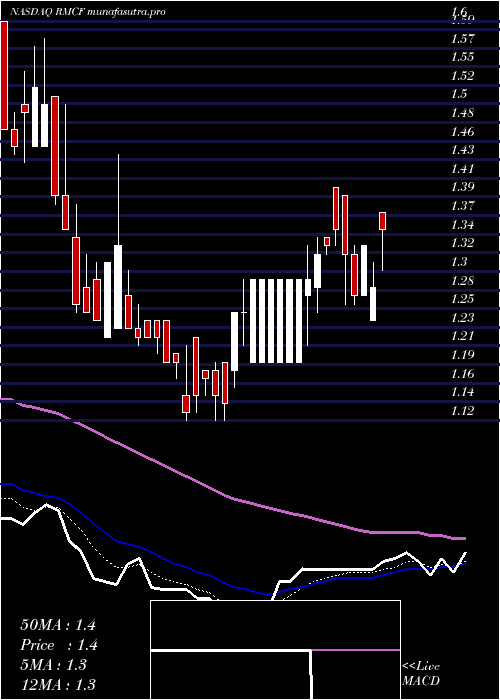Click the 1.3 price axis label

click(458, 262)
